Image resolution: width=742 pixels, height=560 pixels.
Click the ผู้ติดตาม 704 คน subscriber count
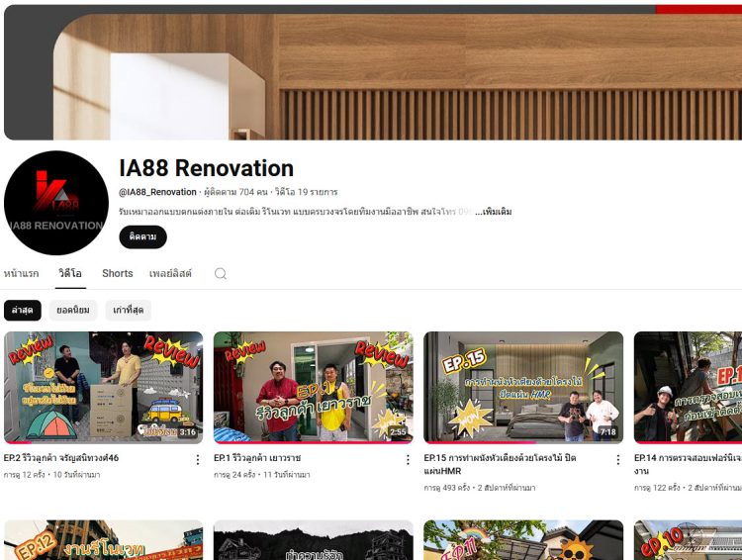click(235, 192)
